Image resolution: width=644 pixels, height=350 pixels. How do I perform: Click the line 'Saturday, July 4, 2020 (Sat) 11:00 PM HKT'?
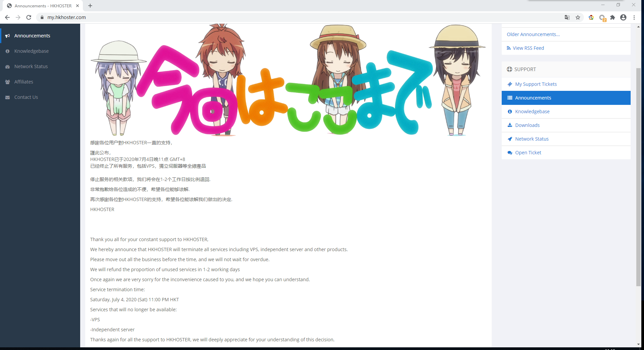[135, 300]
